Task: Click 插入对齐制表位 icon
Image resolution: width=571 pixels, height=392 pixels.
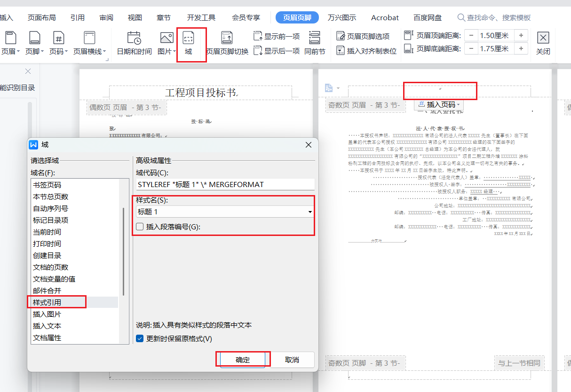Action: [366, 51]
